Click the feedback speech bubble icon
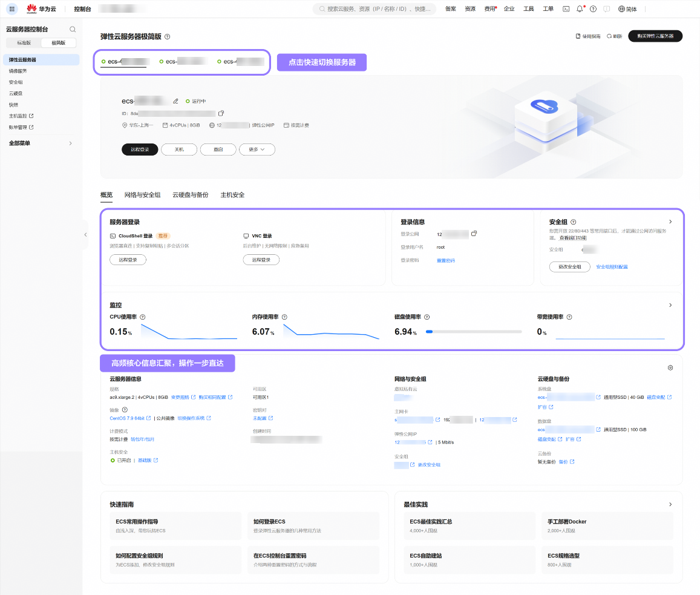 (606, 9)
